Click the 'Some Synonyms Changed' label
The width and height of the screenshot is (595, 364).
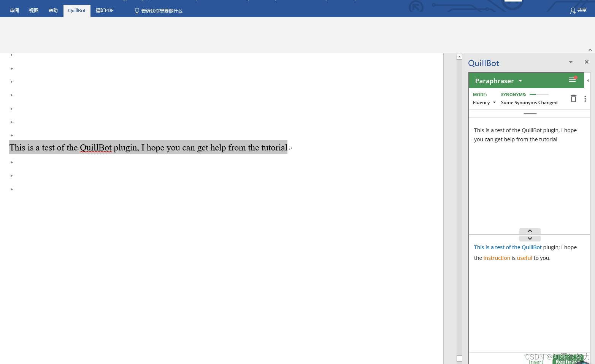(x=529, y=103)
